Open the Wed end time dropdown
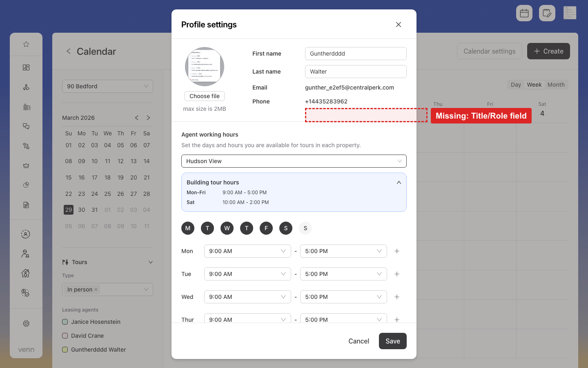 pos(343,297)
